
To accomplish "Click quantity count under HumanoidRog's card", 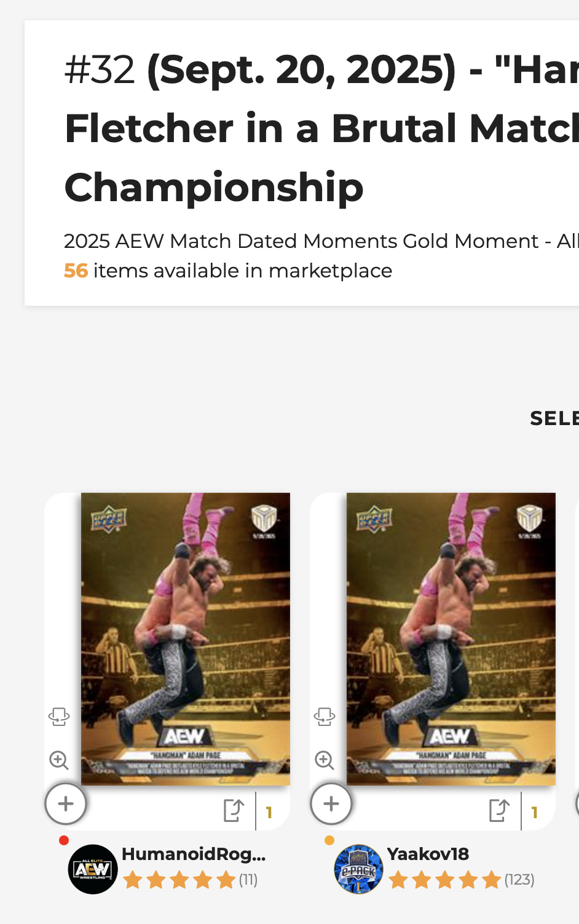I will point(269,813).
